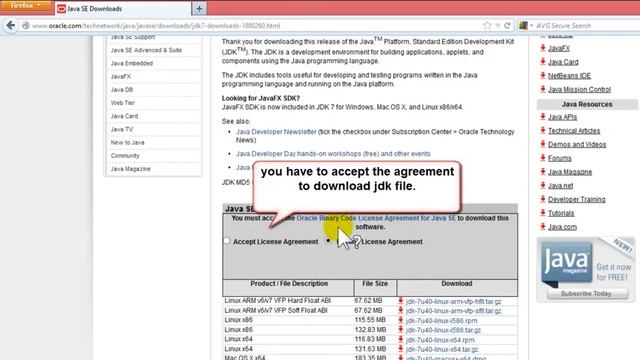640x360 pixels.
Task: Open Java Developer Day hands-on workshops link
Action: tap(333, 154)
